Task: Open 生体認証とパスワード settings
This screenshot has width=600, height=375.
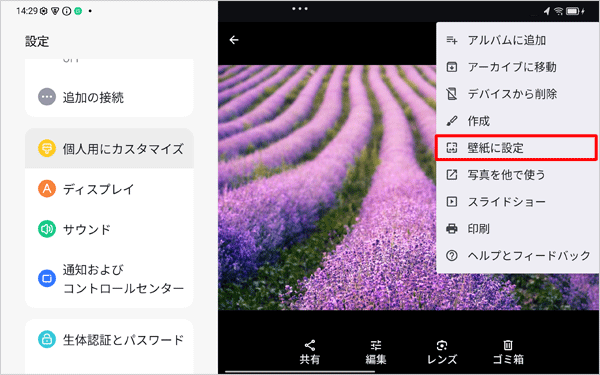Action: (109, 339)
